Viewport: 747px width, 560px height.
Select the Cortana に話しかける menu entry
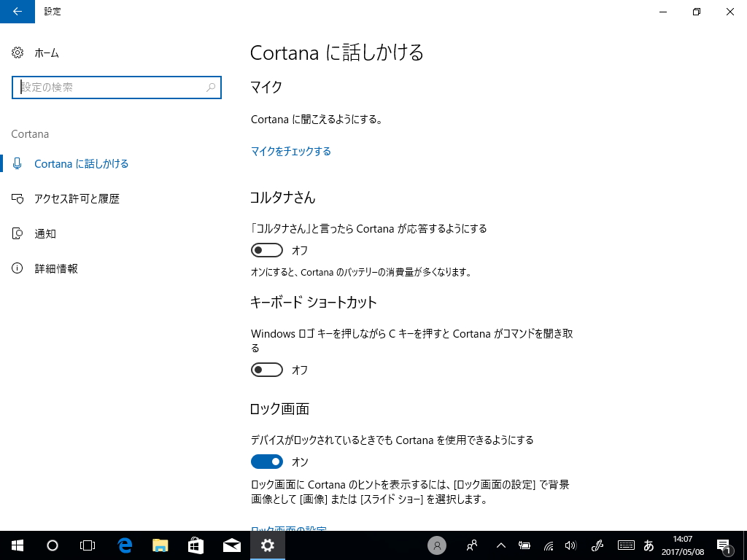tap(82, 163)
